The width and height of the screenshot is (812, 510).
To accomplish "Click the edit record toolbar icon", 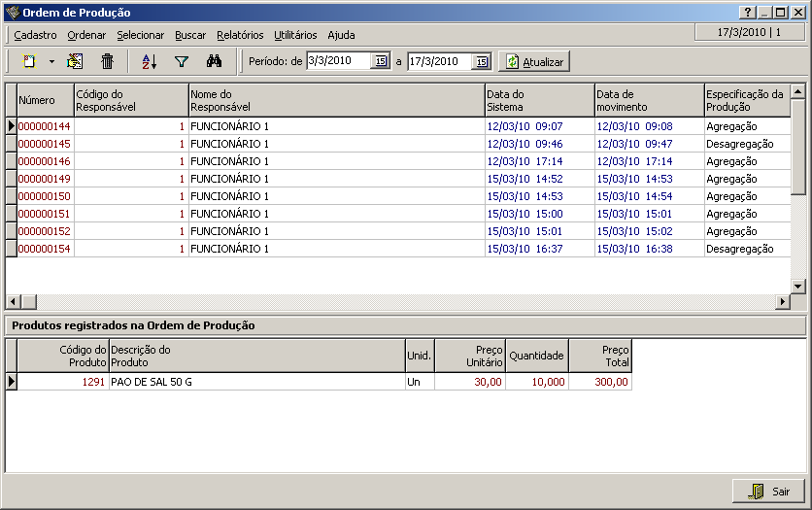I will click(x=75, y=61).
